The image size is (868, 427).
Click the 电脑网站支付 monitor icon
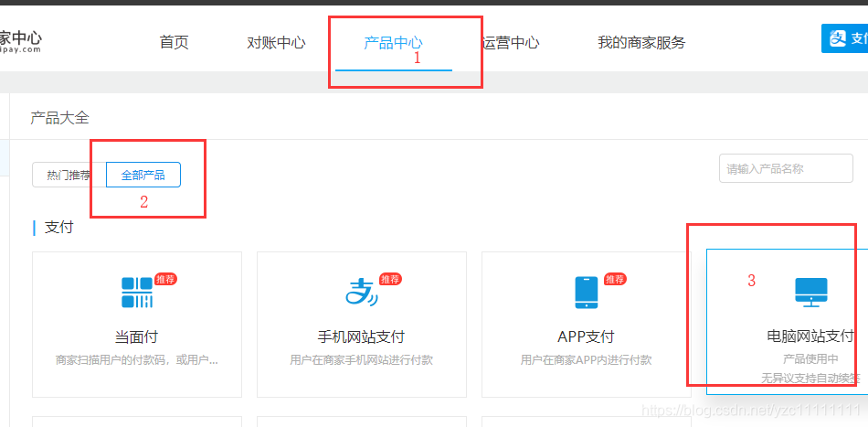tap(811, 292)
